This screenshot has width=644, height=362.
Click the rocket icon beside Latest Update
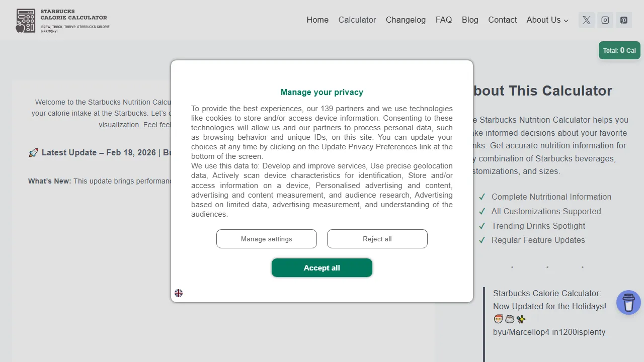coord(33,152)
